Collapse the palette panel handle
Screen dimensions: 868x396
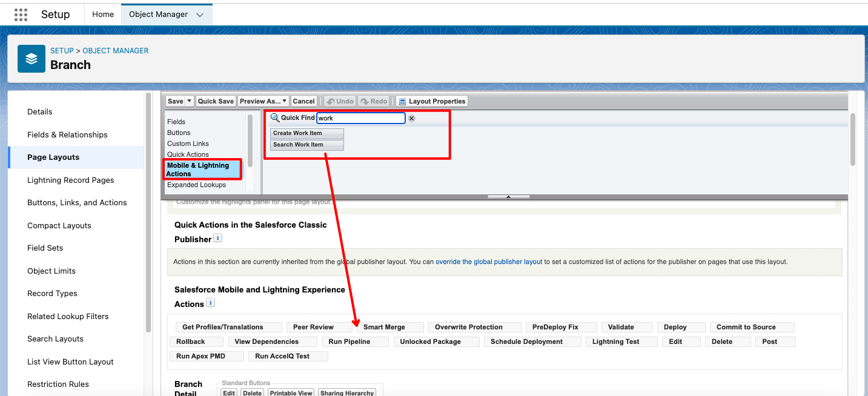pos(508,197)
